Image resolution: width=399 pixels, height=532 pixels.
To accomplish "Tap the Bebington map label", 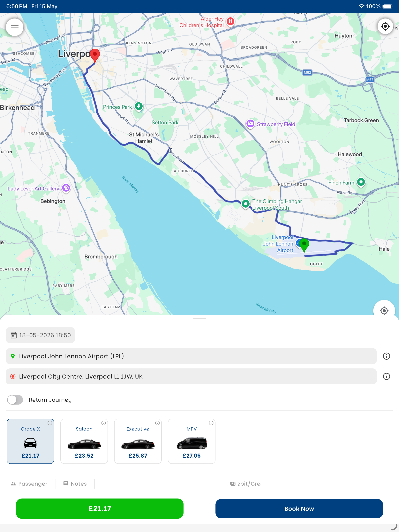I will [53, 201].
